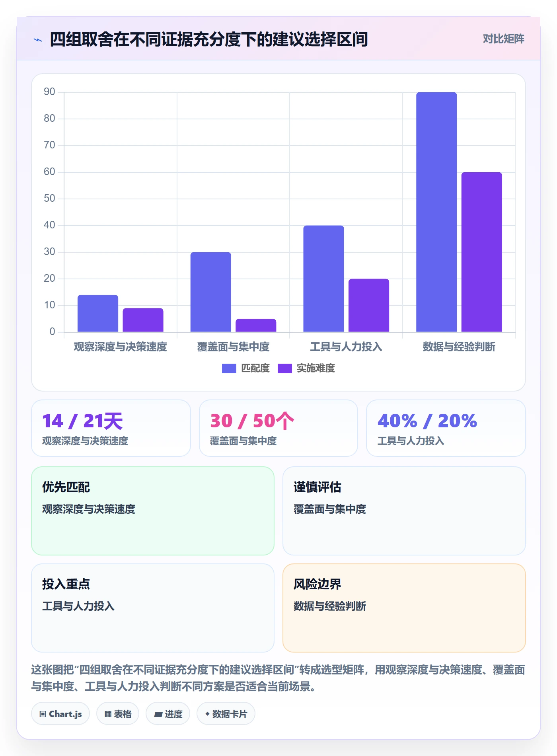Toggle the 实施难度 legend color swatch
The width and height of the screenshot is (557, 756).
click(285, 368)
